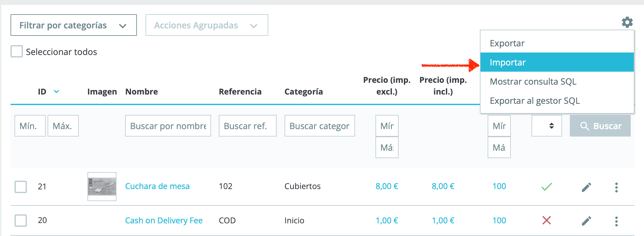Open the settings gear icon menu

click(x=627, y=22)
